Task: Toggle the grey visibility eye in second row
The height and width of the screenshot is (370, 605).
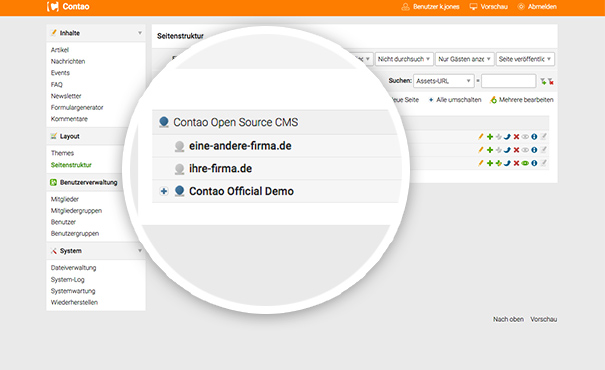Action: tap(525, 150)
